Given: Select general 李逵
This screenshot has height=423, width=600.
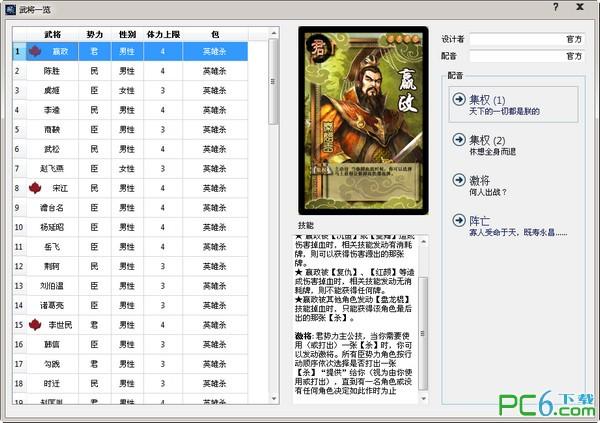Looking at the screenshot, I should [x=52, y=110].
